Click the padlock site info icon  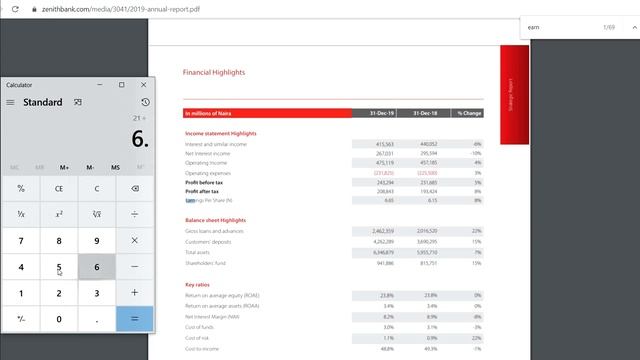click(34, 9)
